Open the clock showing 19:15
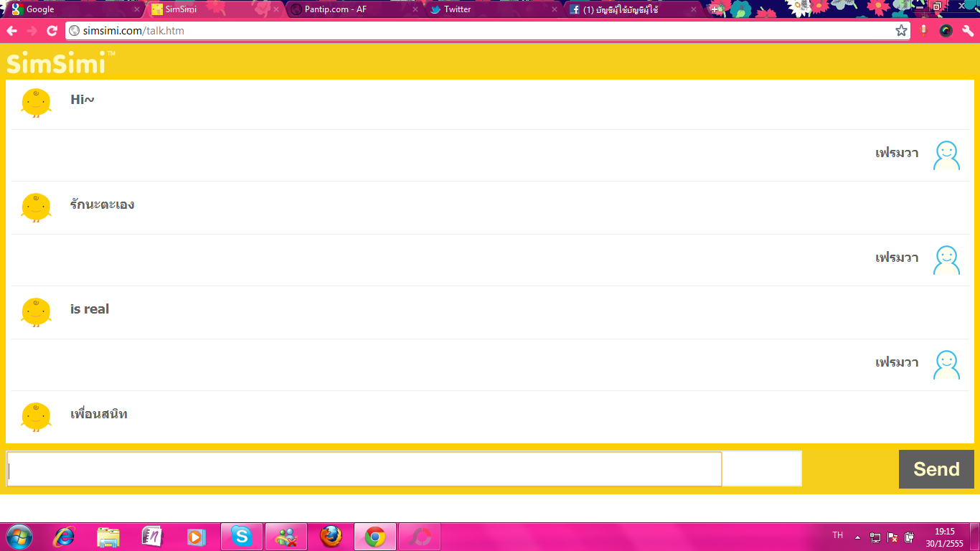 944,537
